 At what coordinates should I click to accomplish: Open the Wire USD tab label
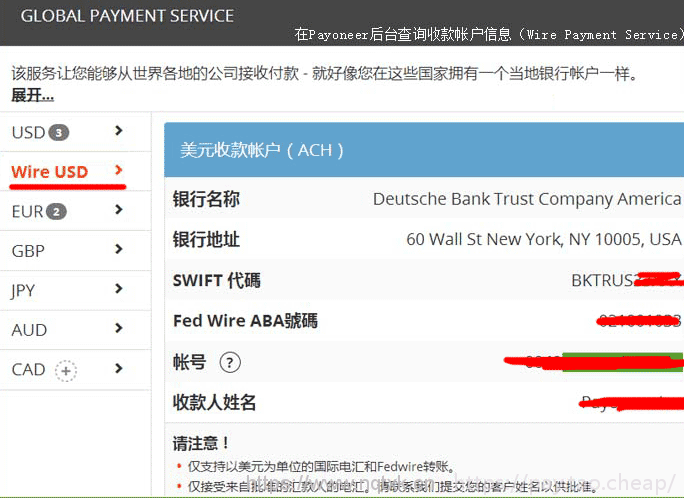pyautogui.click(x=50, y=172)
